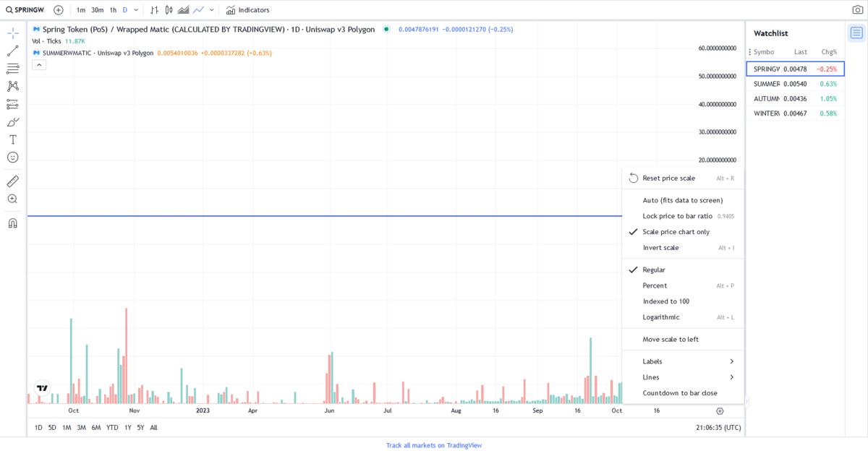Choose the text annotation tool

13,139
